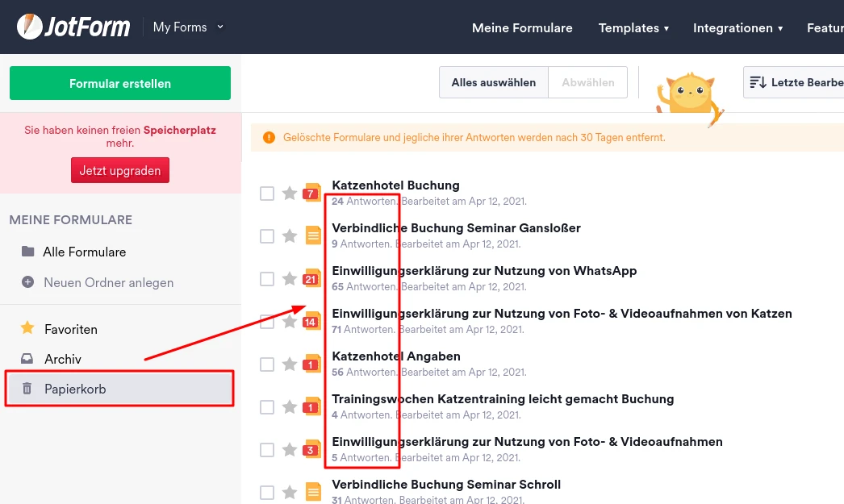Click the Formular erstellen button
844x504 pixels.
click(120, 83)
